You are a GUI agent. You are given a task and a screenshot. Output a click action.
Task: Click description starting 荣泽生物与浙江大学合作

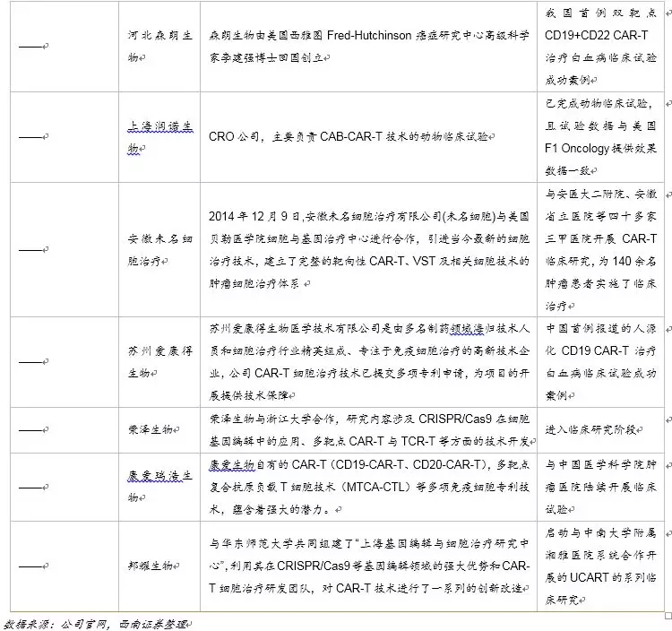coord(372,430)
